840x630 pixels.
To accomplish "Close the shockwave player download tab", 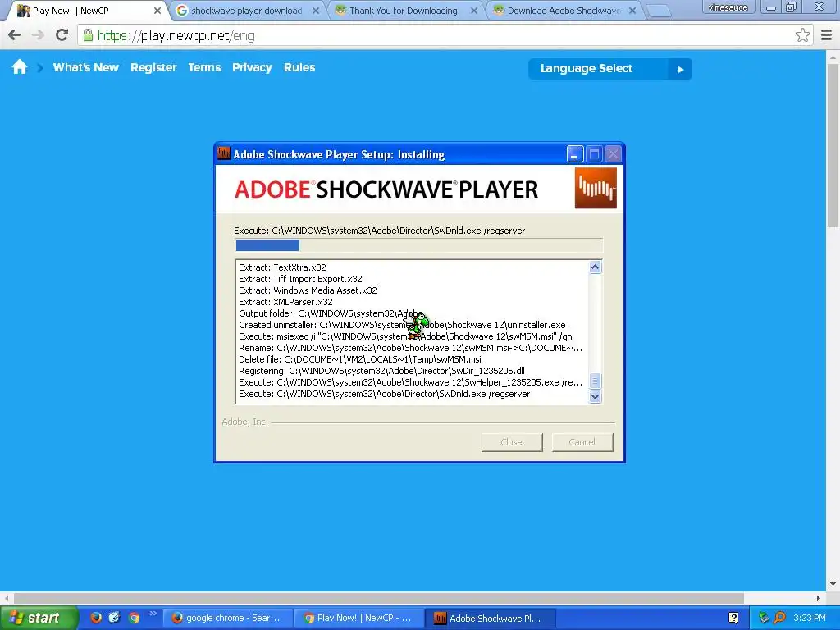I will [x=316, y=11].
